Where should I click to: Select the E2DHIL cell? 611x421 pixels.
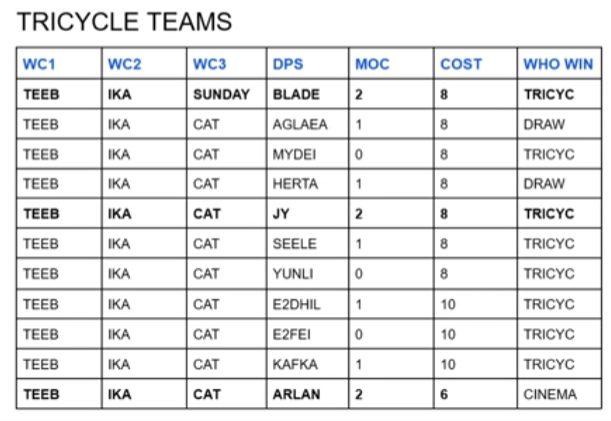pos(308,304)
